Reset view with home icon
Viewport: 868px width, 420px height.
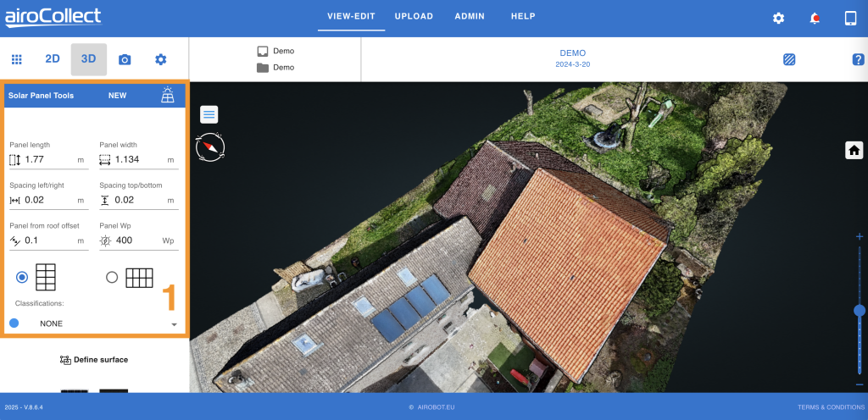pos(854,150)
